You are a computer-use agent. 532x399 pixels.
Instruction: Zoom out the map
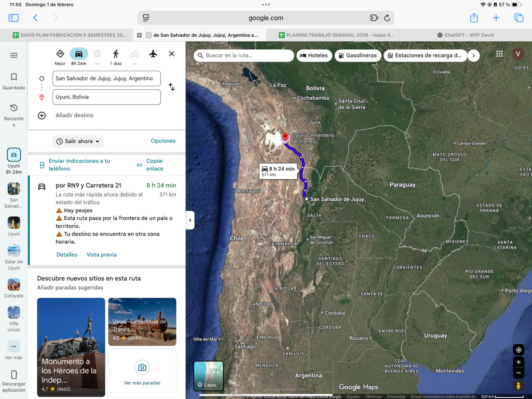point(518,373)
